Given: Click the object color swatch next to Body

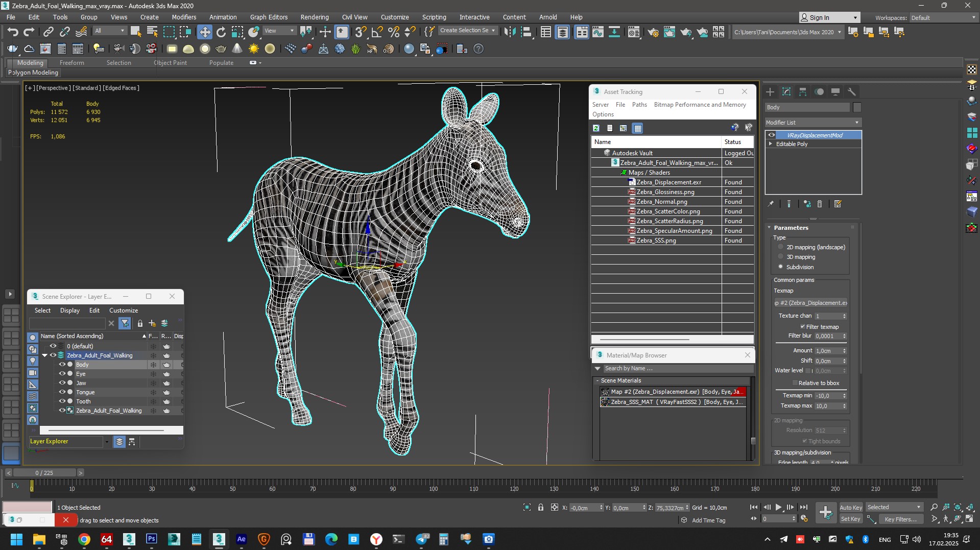Looking at the screenshot, I should (x=857, y=107).
